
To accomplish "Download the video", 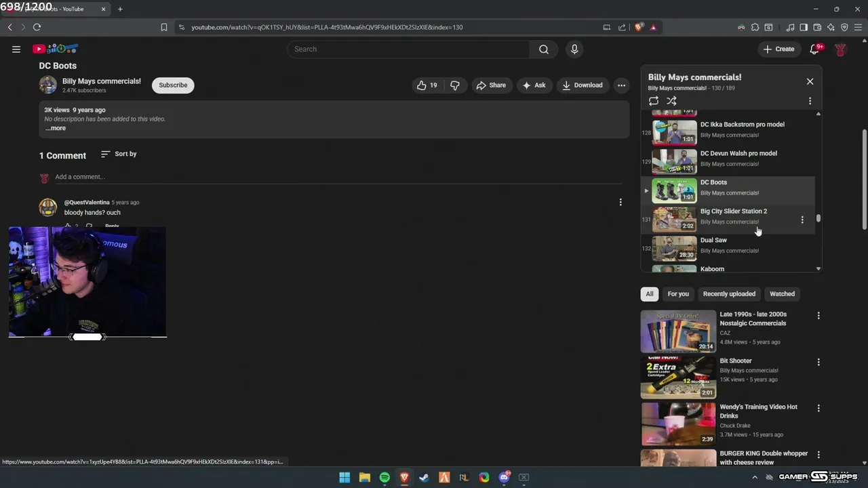I will (x=582, y=85).
